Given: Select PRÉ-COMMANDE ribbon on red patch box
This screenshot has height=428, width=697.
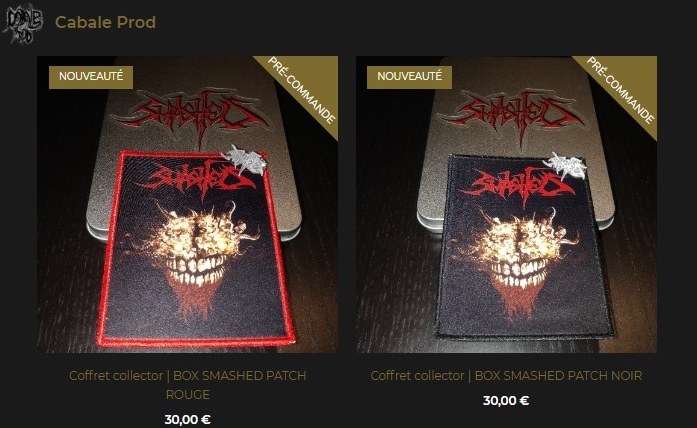Looking at the screenshot, I should coord(301,90).
